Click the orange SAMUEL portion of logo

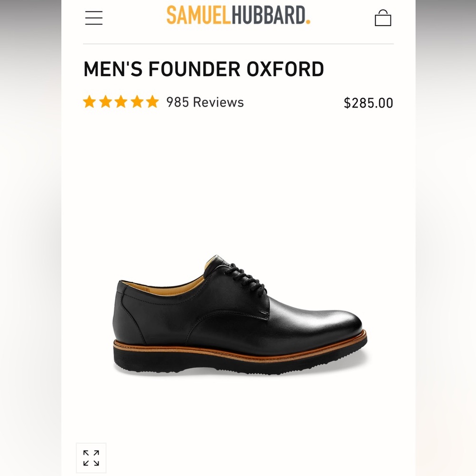[x=199, y=17]
